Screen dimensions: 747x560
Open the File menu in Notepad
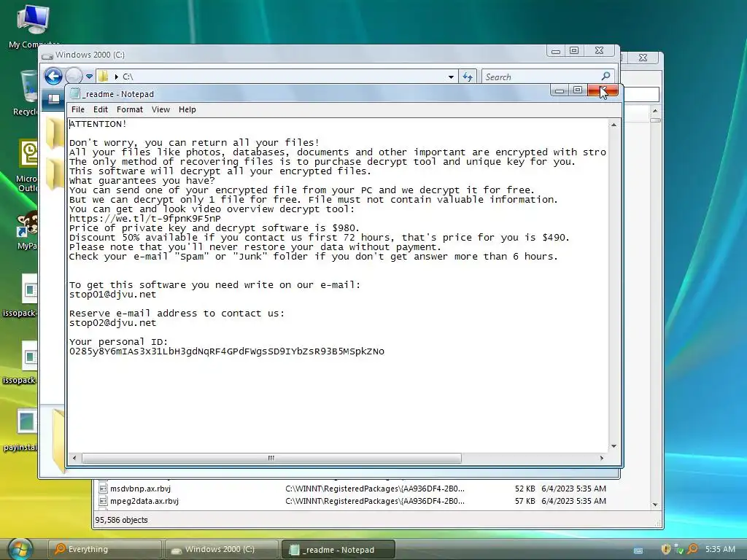click(x=77, y=109)
